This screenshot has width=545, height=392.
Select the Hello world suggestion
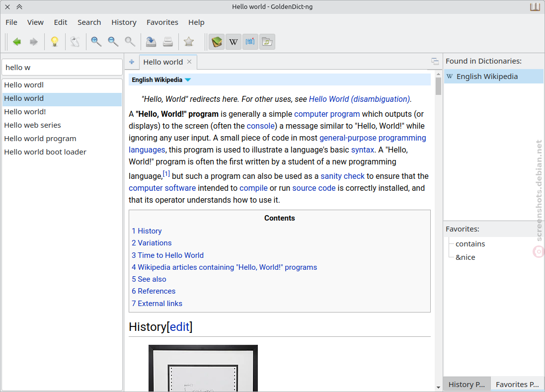tap(62, 98)
